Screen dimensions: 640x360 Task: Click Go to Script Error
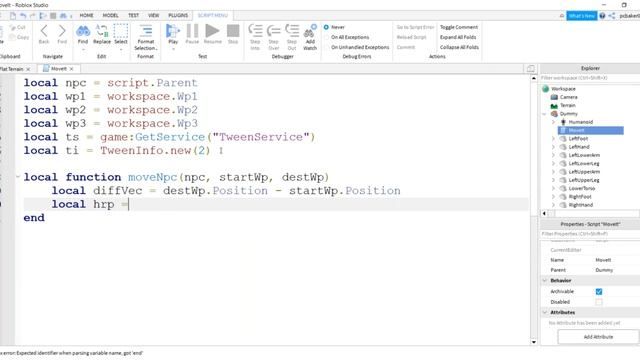(x=415, y=27)
